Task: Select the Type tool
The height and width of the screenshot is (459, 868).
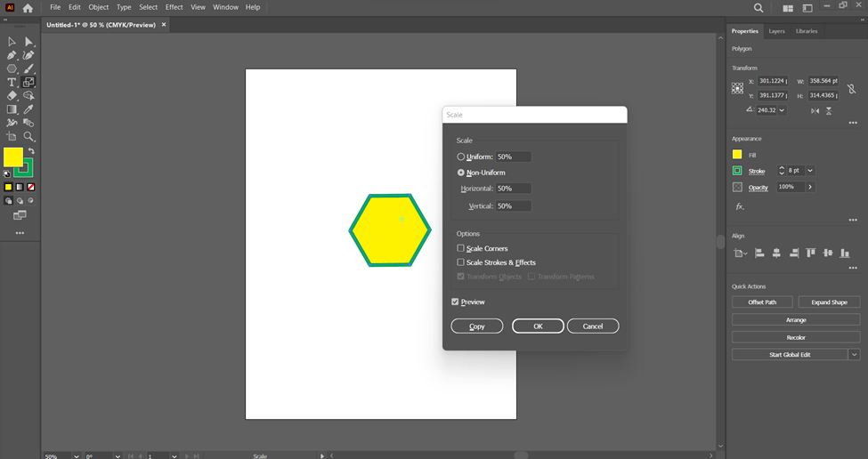Action: click(12, 82)
